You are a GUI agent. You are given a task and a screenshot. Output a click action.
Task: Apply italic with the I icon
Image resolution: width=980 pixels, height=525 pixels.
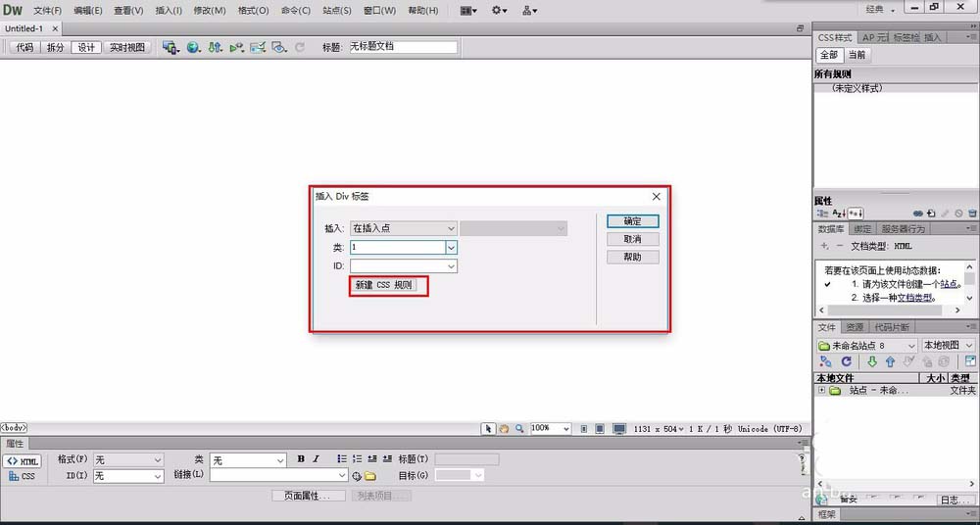coord(316,458)
